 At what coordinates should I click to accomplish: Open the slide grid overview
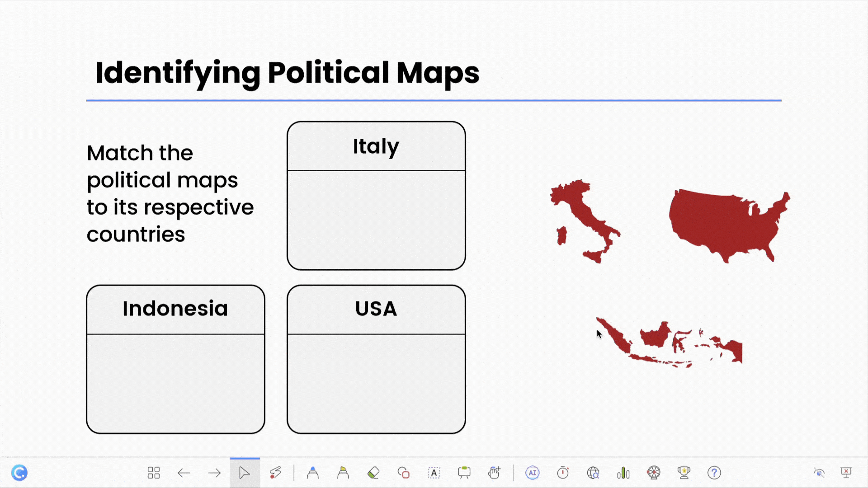[154, 473]
